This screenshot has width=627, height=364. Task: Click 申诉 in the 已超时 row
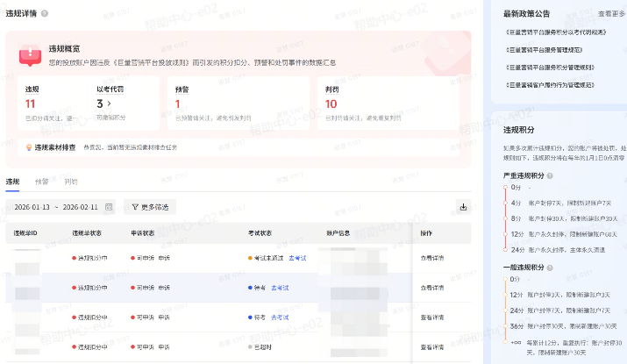point(164,347)
